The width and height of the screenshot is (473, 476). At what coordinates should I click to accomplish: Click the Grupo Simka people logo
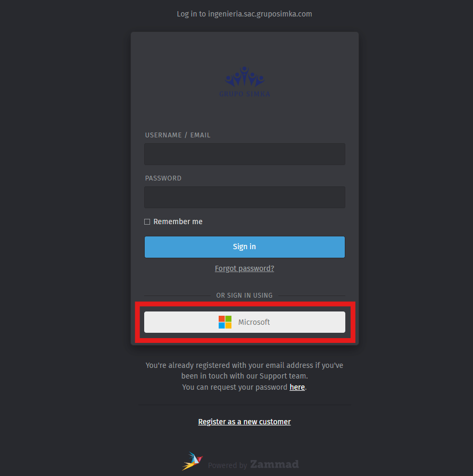click(x=245, y=77)
